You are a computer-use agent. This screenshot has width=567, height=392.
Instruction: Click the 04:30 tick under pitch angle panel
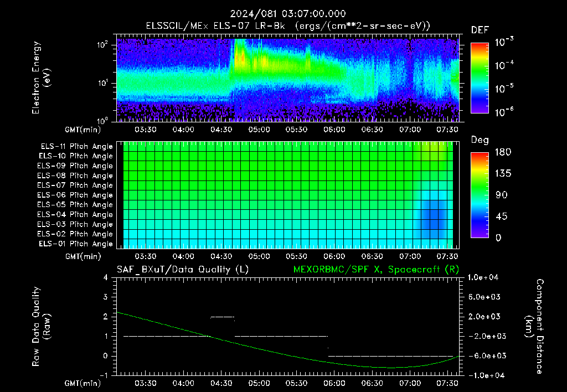tap(221, 256)
